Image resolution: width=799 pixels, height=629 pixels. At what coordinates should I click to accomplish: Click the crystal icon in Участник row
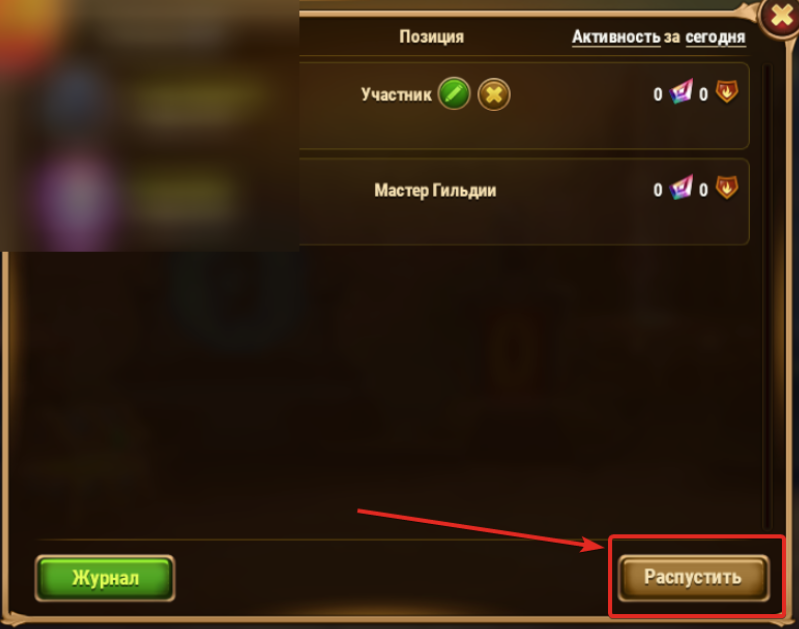tap(681, 92)
